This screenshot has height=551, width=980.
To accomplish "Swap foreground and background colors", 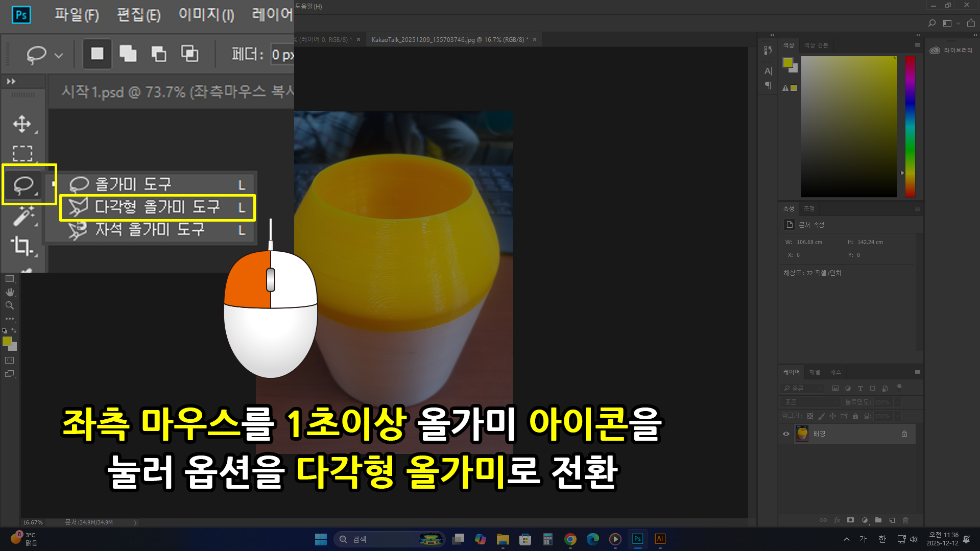I will 14,330.
